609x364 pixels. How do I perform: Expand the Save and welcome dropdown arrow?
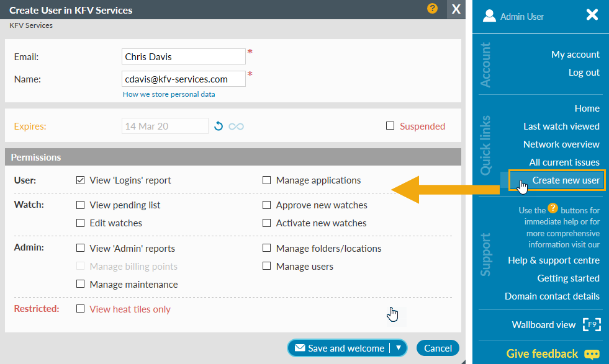pos(398,348)
